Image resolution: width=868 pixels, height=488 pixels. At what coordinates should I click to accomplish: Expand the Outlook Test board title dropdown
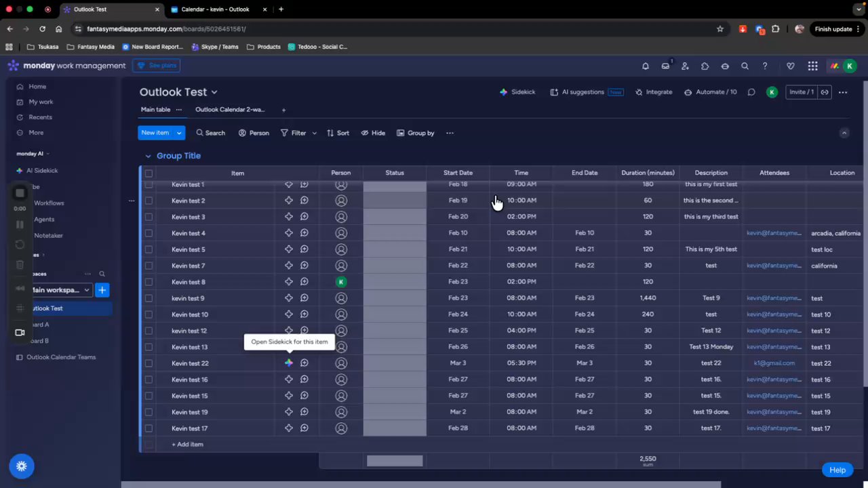[x=214, y=92]
